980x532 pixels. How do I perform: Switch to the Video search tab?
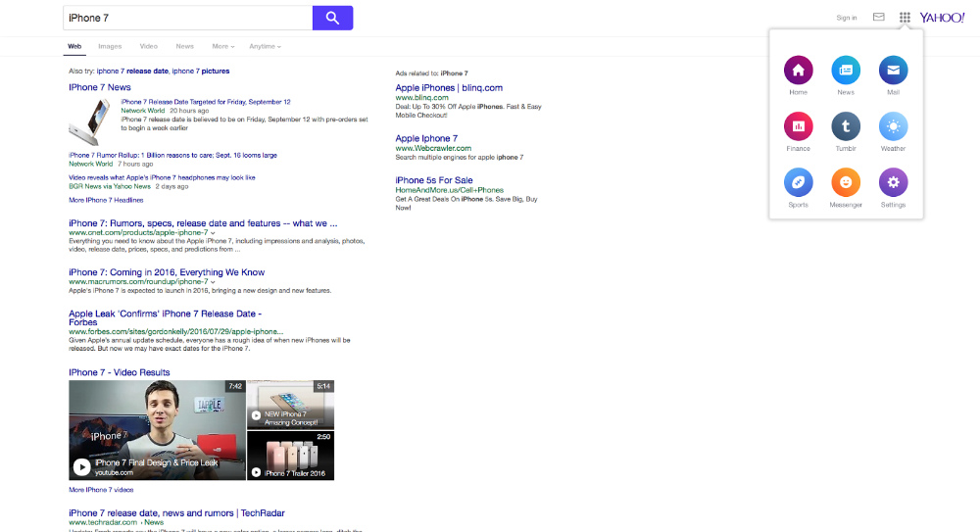click(x=149, y=46)
